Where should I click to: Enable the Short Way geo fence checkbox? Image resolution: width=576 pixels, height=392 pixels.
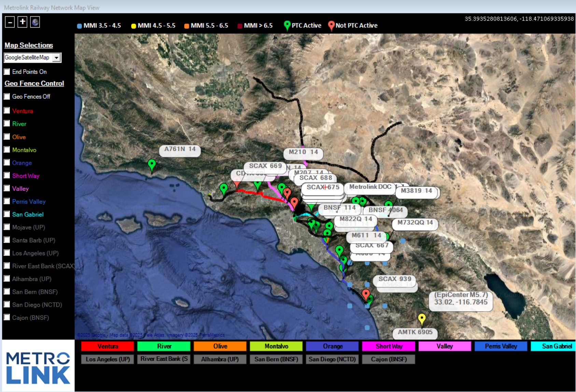tap(7, 175)
